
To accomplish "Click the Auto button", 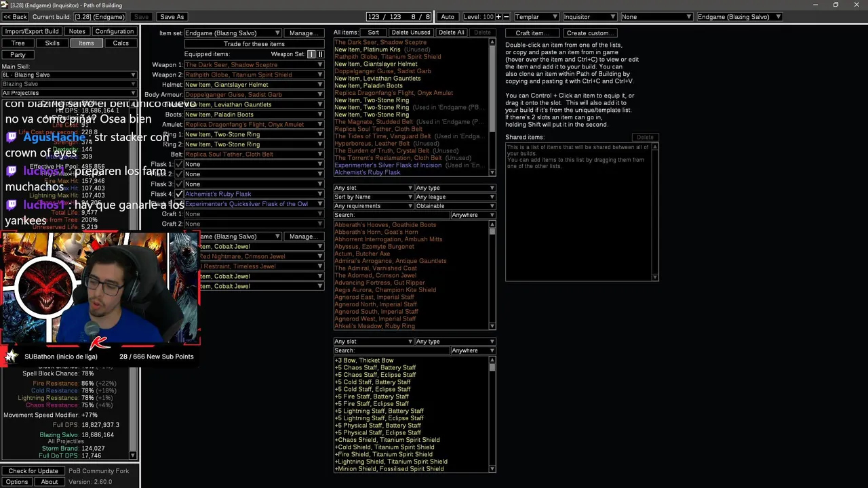I will 448,17.
